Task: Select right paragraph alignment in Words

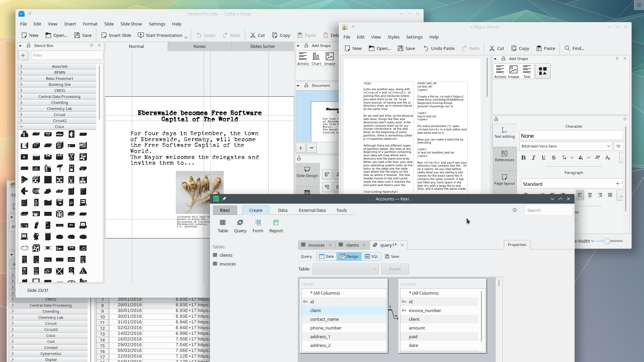Action: coord(600,195)
